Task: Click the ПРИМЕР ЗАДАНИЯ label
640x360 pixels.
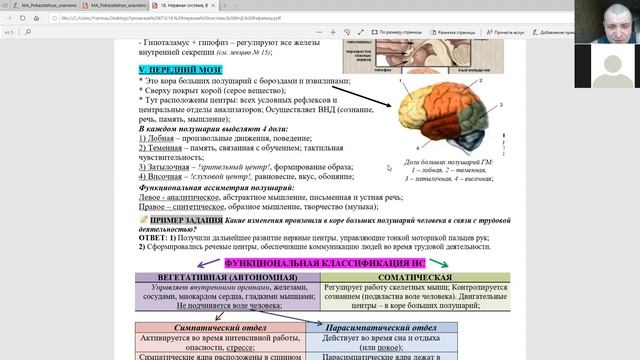Action: (186, 220)
